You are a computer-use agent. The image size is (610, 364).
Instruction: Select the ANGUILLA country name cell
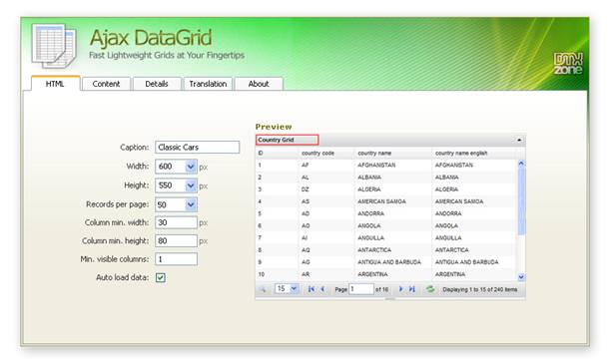pyautogui.click(x=370, y=237)
